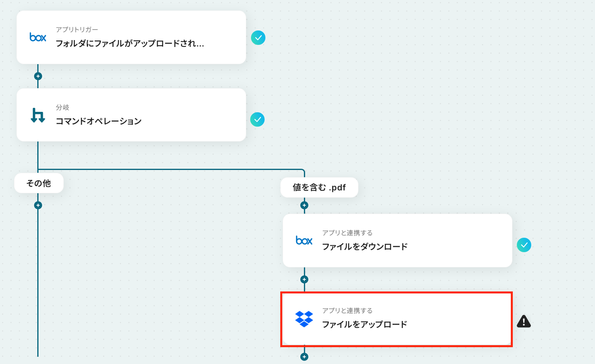
Task: Select the その他 branch label
Action: point(39,183)
